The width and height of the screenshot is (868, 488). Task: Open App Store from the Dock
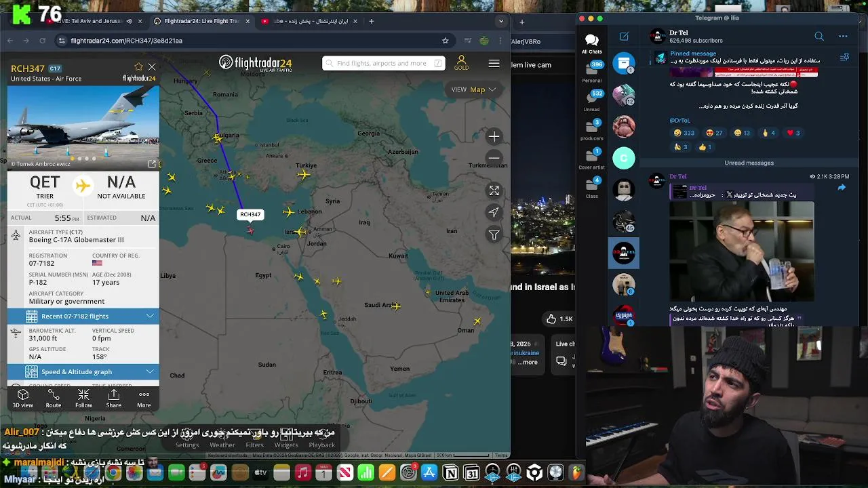(429, 473)
